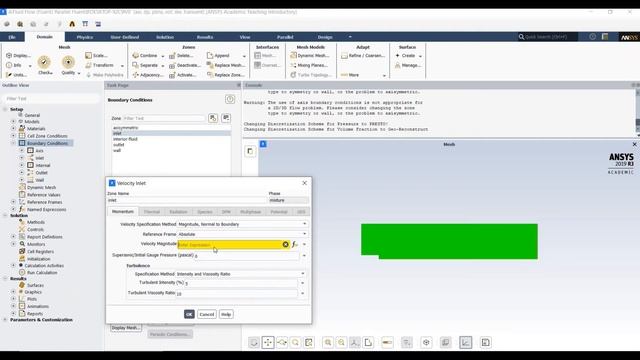Click the Adjacency zones icon
The width and height of the screenshot is (640, 360).
click(136, 75)
